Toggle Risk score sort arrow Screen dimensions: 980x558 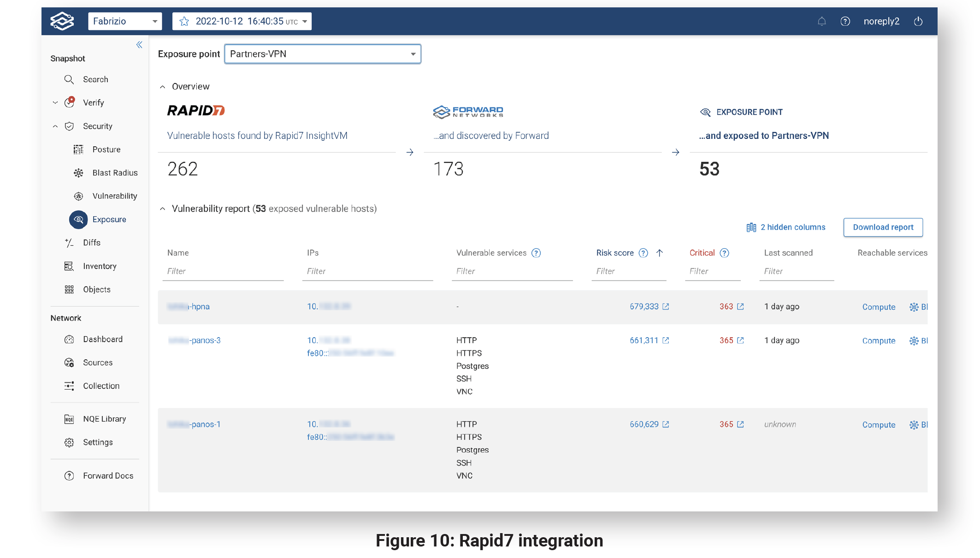point(660,253)
